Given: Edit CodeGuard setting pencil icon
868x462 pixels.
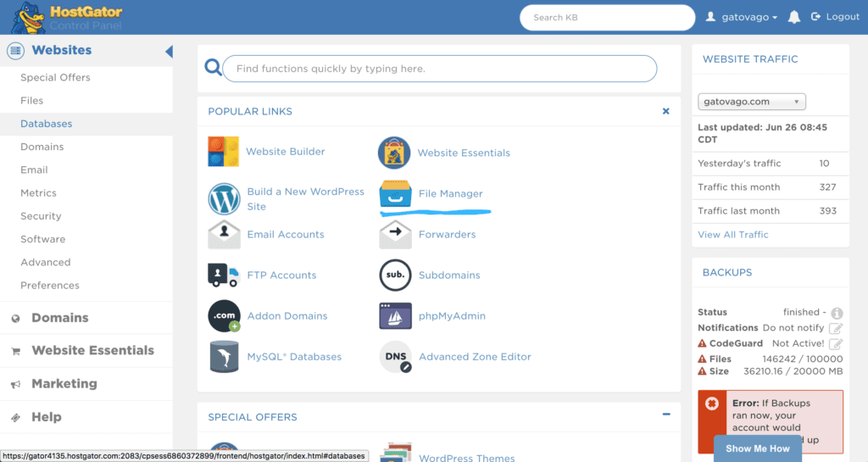Looking at the screenshot, I should click(836, 344).
